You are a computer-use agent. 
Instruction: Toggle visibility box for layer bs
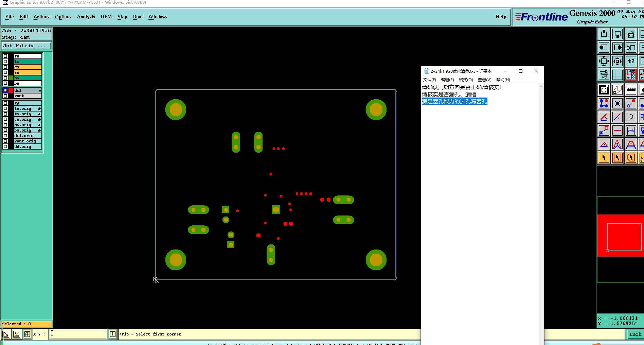pos(5,78)
